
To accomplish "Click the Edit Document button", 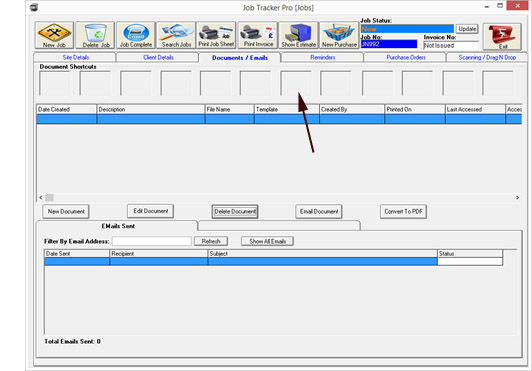I will point(151,211).
